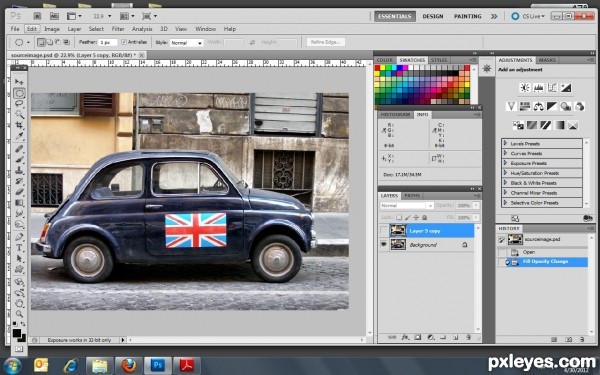Add a Vibrance adjustment

tap(511, 106)
